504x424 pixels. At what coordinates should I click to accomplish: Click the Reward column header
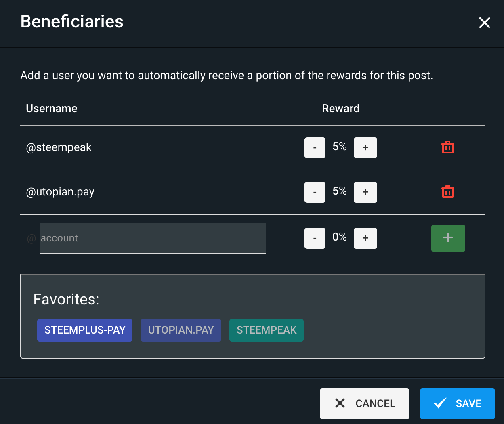point(341,109)
